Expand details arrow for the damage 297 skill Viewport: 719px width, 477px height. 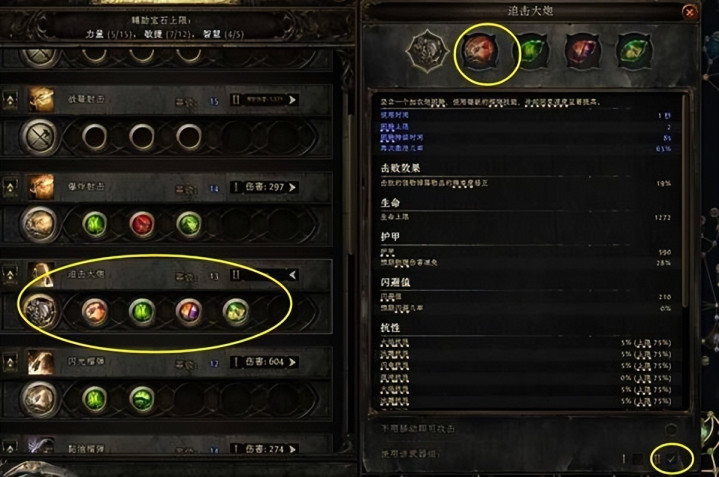click(x=292, y=187)
